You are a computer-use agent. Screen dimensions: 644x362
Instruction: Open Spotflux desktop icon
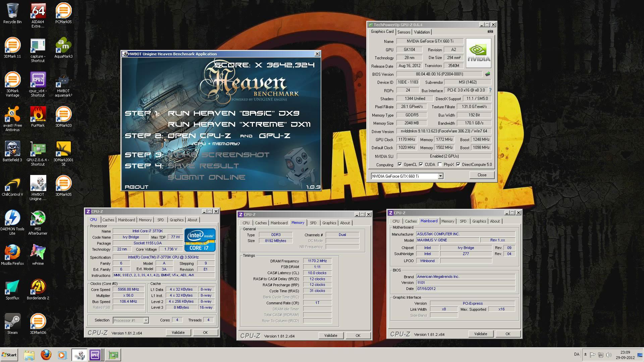(12, 290)
